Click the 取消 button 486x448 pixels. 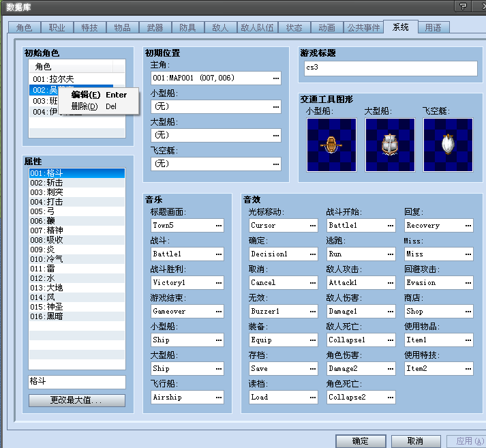(416, 441)
